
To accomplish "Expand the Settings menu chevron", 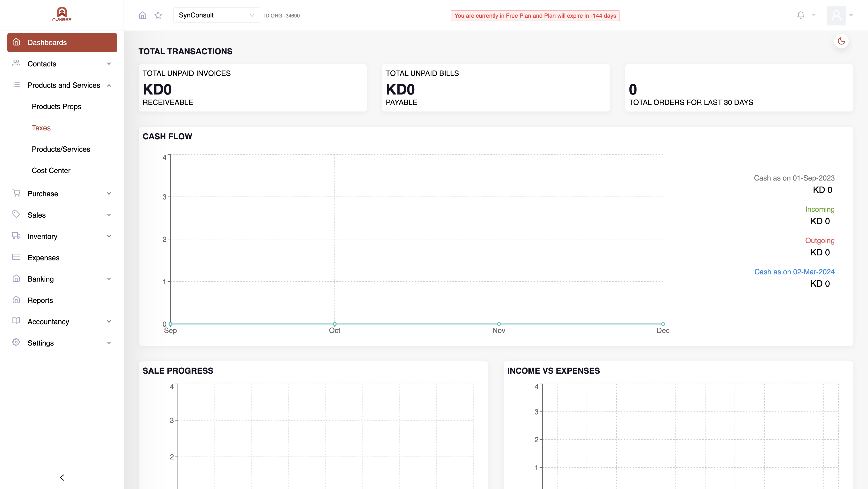I will pyautogui.click(x=109, y=343).
